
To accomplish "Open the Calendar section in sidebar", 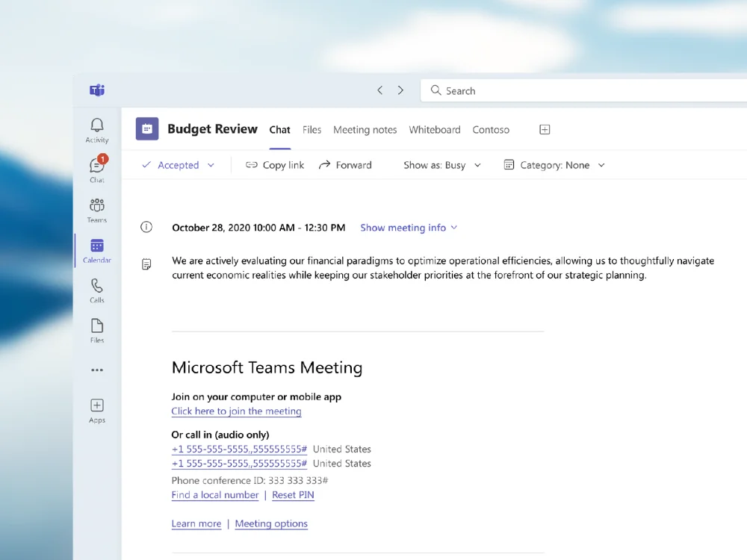I will pos(96,251).
